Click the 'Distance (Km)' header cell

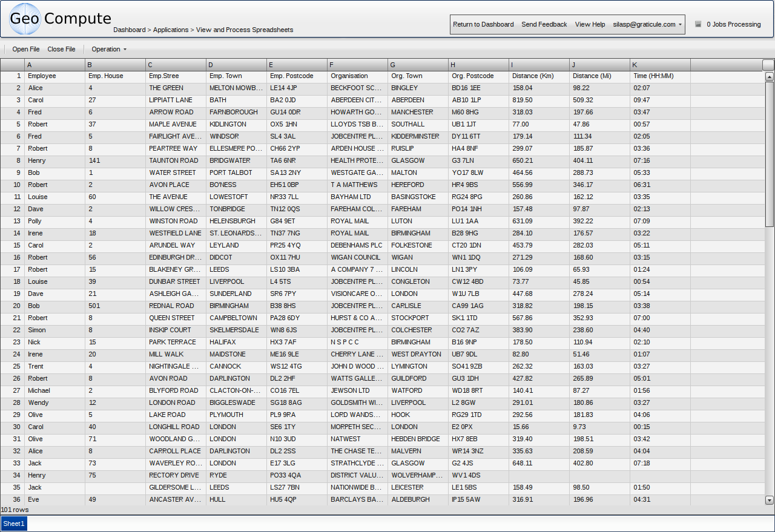tap(539, 76)
